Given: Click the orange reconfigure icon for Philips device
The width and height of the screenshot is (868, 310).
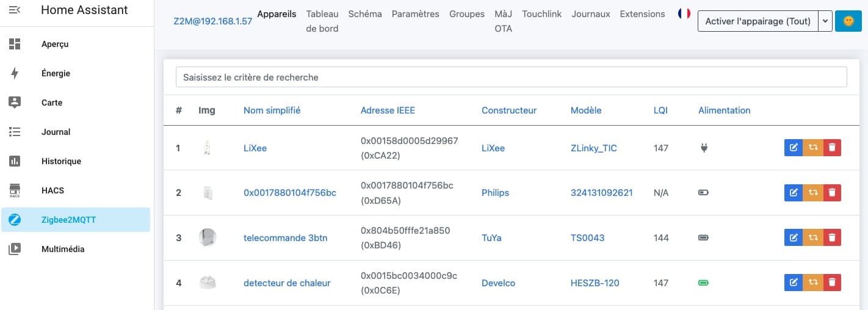Looking at the screenshot, I should (813, 193).
